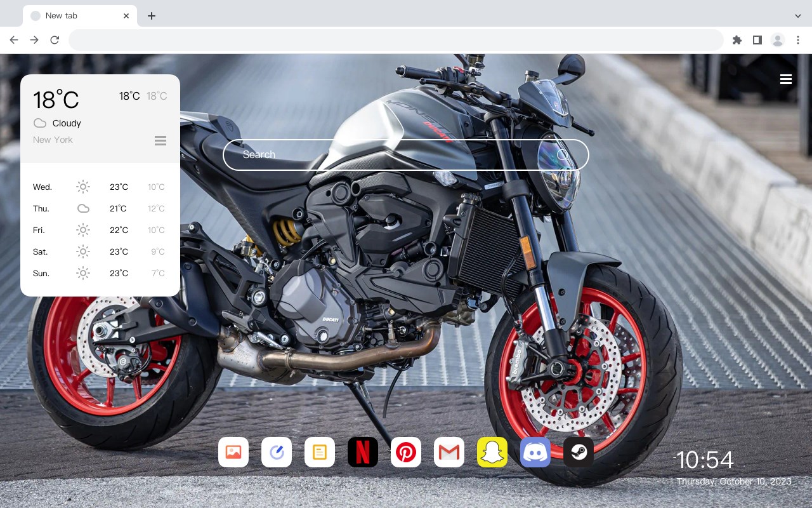This screenshot has height=508, width=812.
Task: Click Thursday's low of 12°C
Action: tap(157, 208)
